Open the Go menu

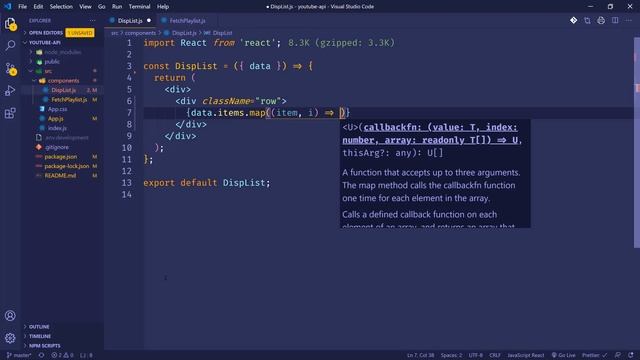pos(102,7)
